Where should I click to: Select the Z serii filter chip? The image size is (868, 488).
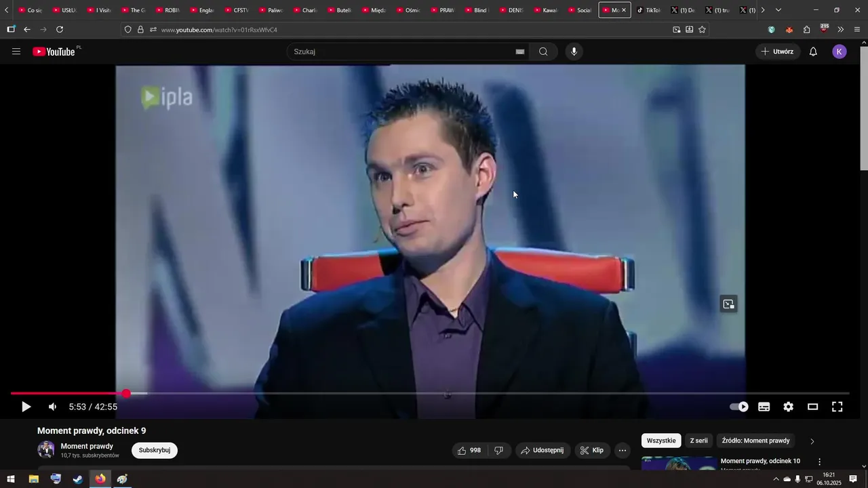pos(698,441)
